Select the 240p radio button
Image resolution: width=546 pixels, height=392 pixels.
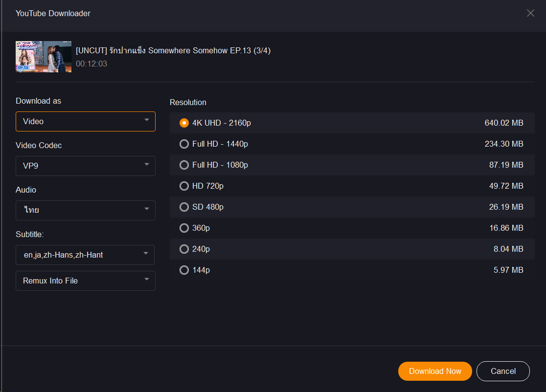[184, 249]
